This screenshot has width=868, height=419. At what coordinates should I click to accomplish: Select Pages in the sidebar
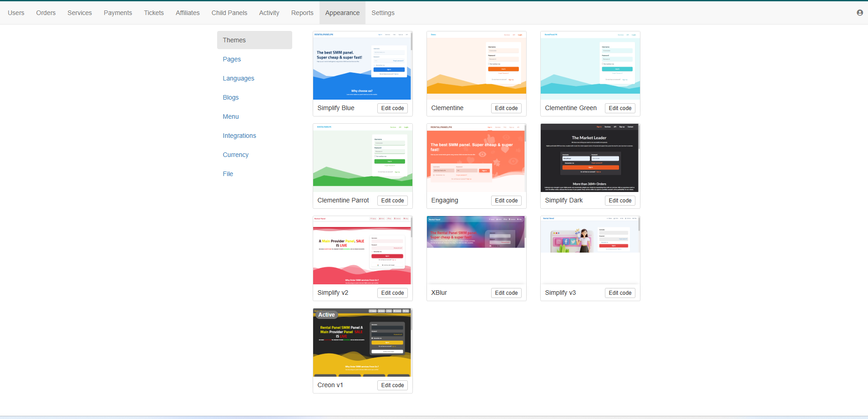click(232, 59)
